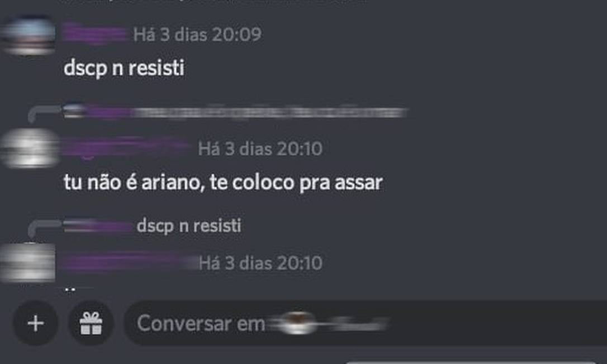Viewport: 607px width, 364px height.
Task: Click the username on the last 20:10 message
Action: click(128, 262)
